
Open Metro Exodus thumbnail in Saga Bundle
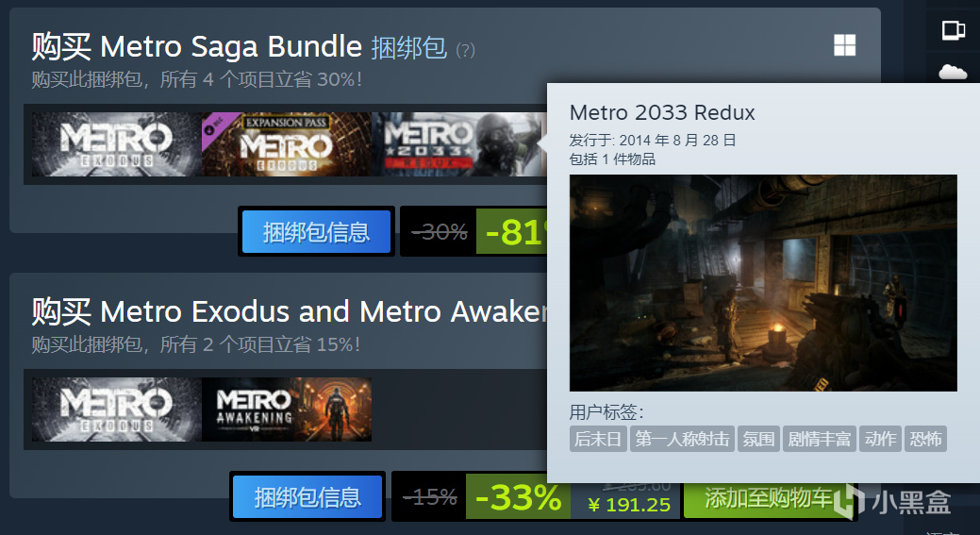(x=116, y=144)
